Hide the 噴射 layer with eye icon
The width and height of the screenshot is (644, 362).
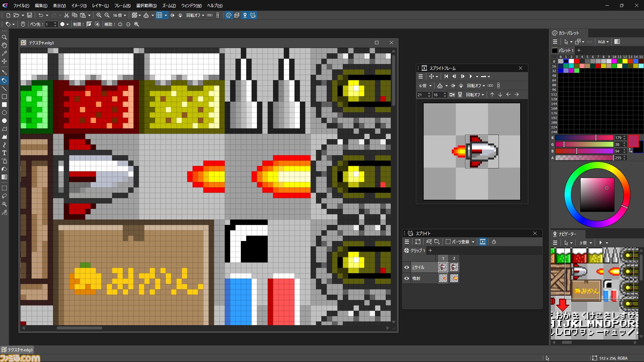click(x=407, y=278)
